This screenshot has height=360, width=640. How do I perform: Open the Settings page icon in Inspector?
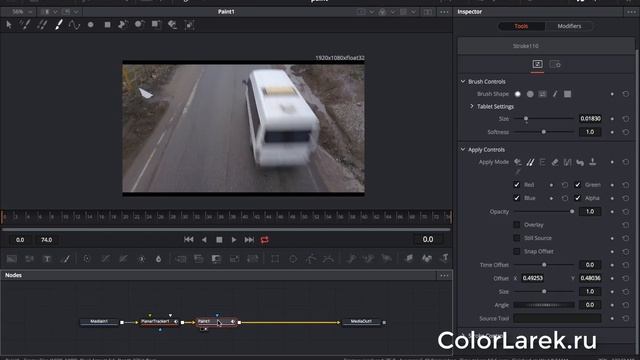point(555,64)
